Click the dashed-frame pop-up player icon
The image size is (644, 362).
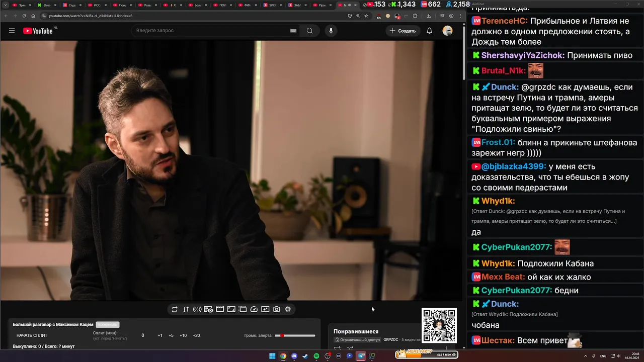pyautogui.click(x=243, y=309)
